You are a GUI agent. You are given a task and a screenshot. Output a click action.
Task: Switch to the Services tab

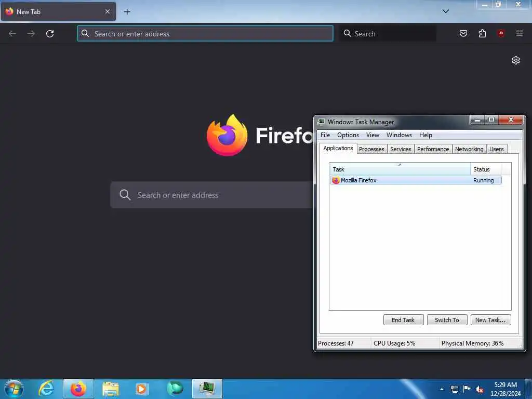(x=401, y=149)
